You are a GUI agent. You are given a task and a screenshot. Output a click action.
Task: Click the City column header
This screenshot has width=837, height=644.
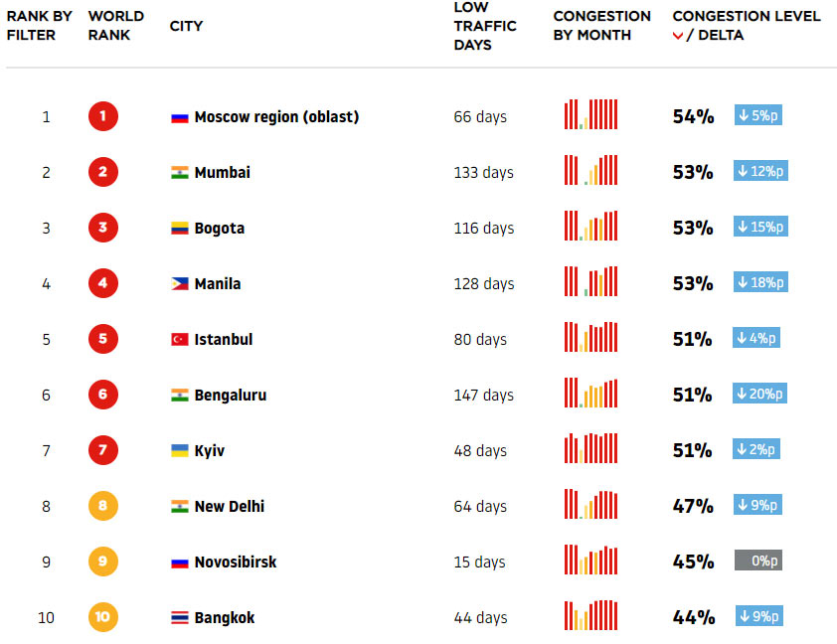point(186,26)
